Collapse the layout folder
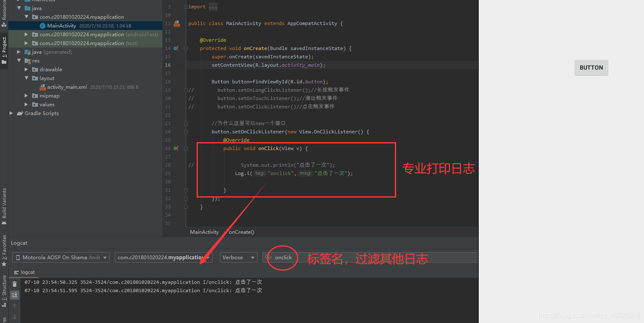This screenshot has height=323, width=644. [27, 78]
